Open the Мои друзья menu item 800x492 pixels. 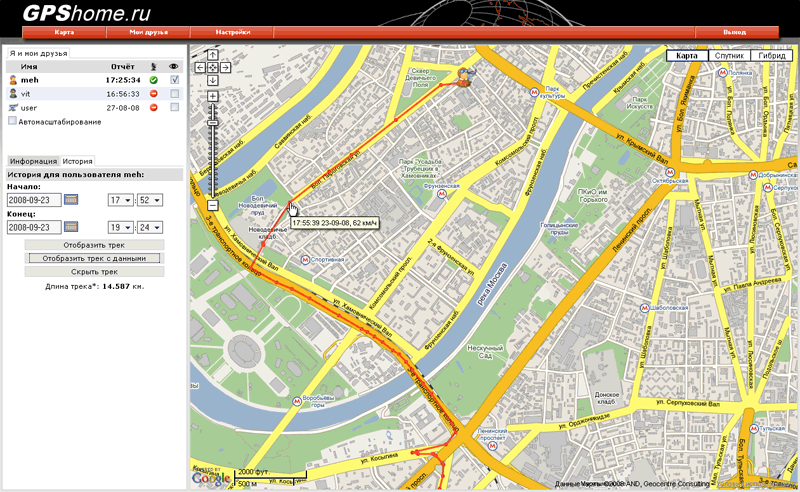pyautogui.click(x=148, y=32)
